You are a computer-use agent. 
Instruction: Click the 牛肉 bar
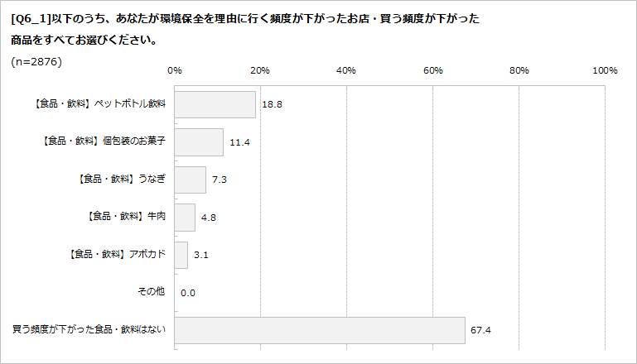(x=185, y=218)
